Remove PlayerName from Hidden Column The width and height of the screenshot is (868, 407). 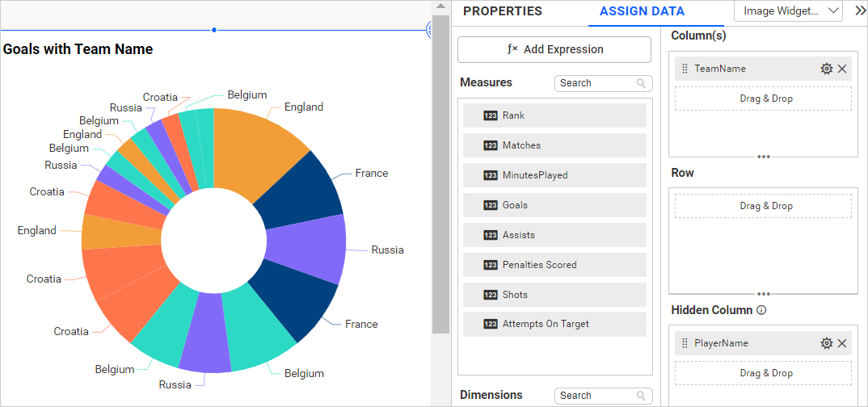(x=842, y=343)
